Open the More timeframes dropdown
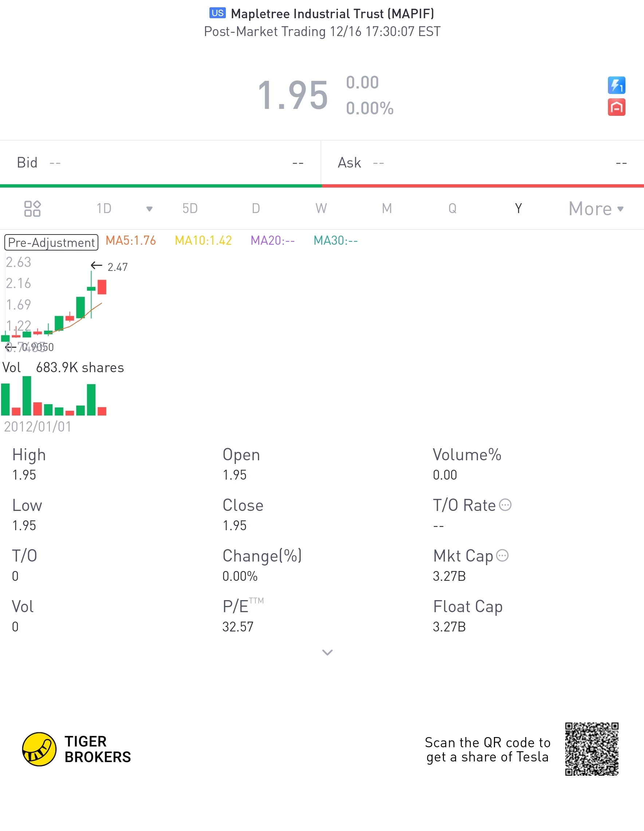Image resolution: width=644 pixels, height=831 pixels. click(596, 209)
